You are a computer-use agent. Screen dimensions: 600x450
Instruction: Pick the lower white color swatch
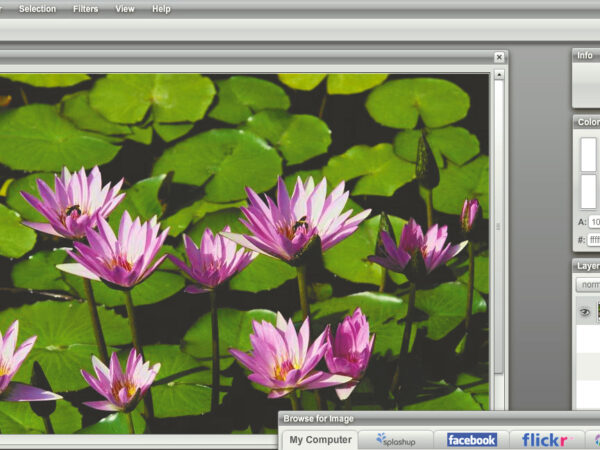point(589,191)
